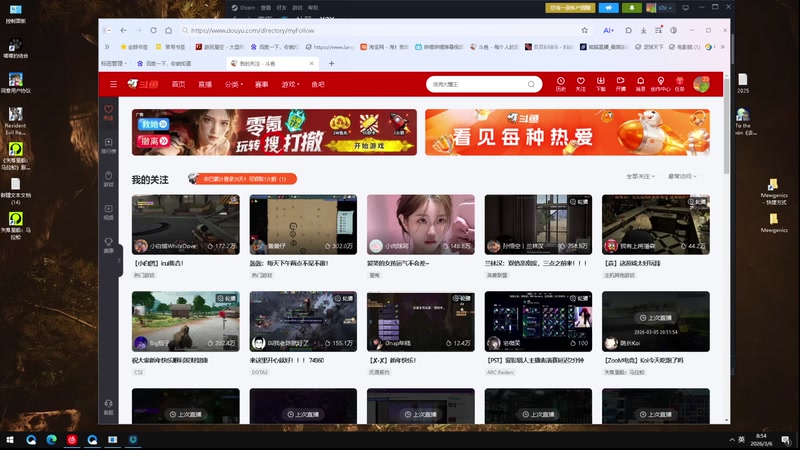Select the 视频 play icon in the left sidebar
800x450 pixels.
pyautogui.click(x=108, y=212)
